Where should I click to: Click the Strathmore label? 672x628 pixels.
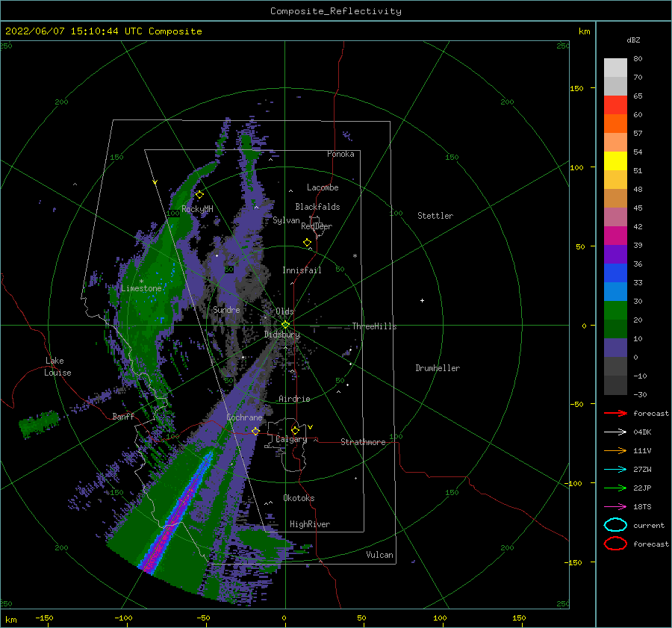363,442
